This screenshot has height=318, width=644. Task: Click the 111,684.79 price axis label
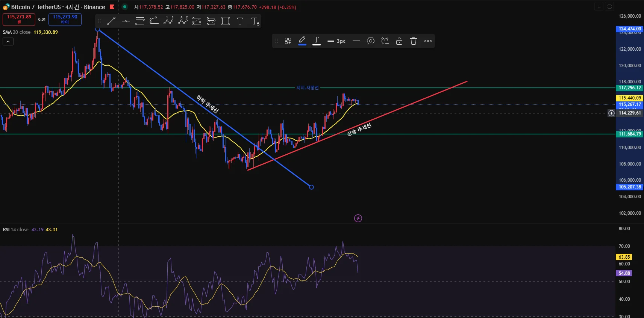630,134
